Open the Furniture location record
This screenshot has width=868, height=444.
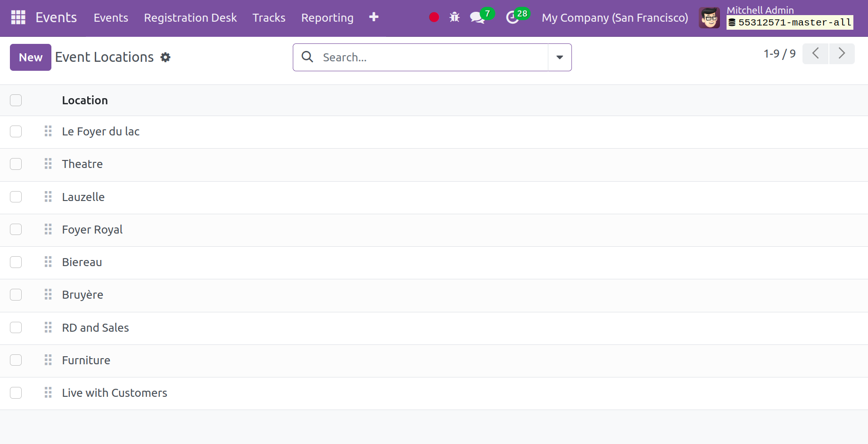click(86, 360)
